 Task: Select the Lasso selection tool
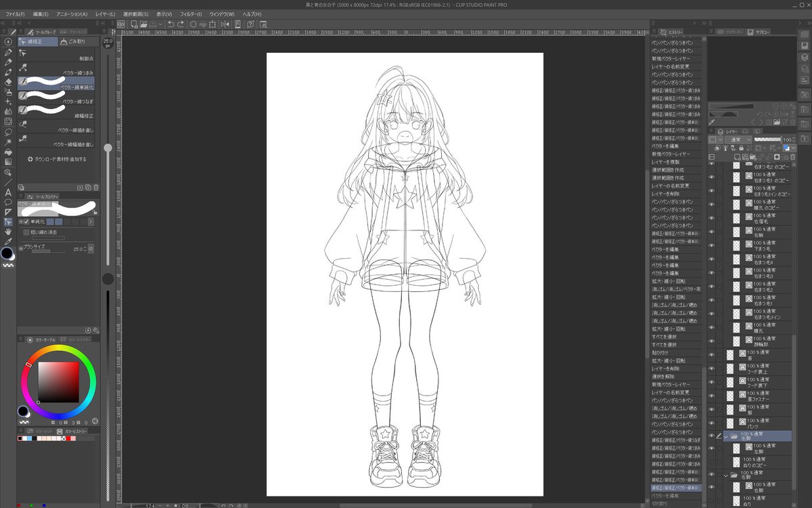[8, 132]
